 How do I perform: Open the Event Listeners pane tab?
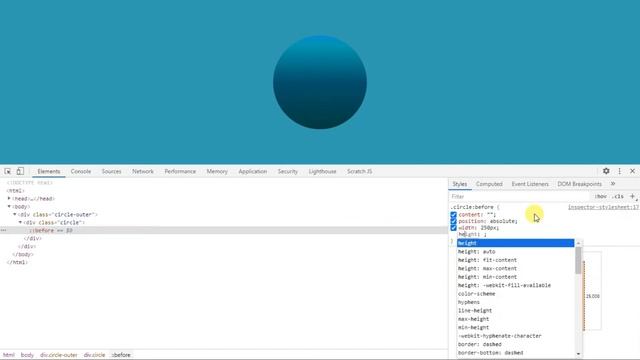click(530, 184)
